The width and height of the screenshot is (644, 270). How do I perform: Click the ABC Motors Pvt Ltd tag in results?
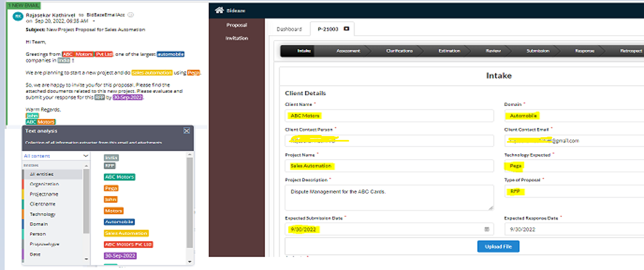pyautogui.click(x=128, y=244)
